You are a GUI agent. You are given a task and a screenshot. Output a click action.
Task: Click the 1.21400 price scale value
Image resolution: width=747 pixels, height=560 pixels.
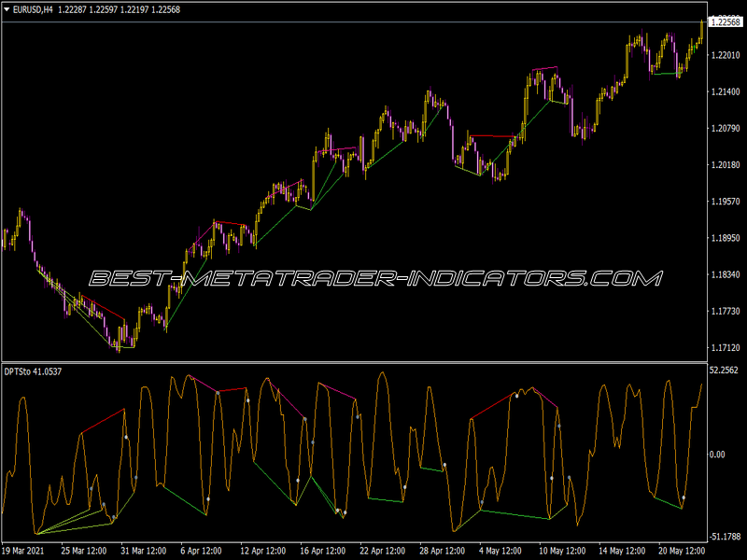pos(726,91)
